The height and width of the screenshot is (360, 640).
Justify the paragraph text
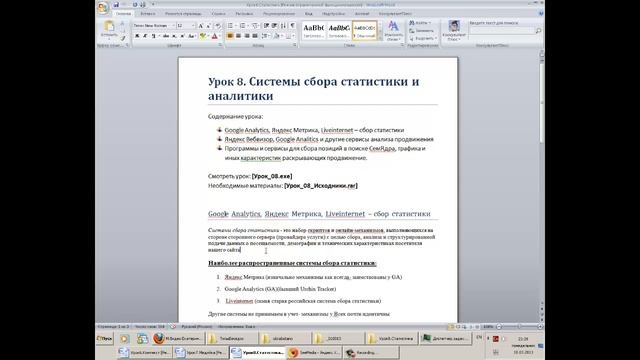pyautogui.click(x=255, y=36)
